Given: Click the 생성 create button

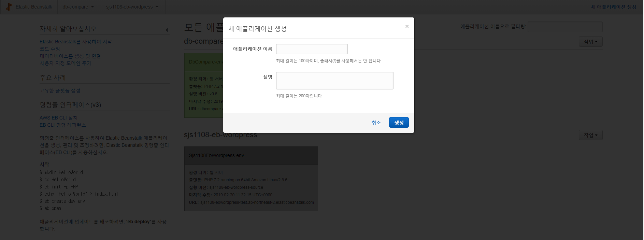Looking at the screenshot, I should 399,123.
